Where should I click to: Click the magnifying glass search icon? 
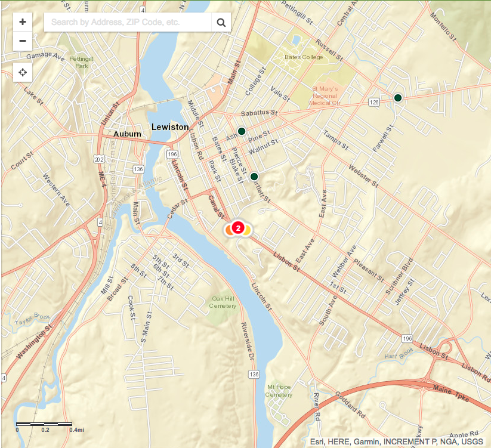click(x=221, y=22)
